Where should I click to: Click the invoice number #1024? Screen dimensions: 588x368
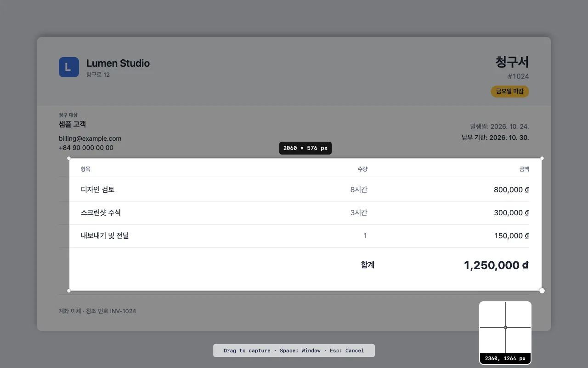pos(518,76)
